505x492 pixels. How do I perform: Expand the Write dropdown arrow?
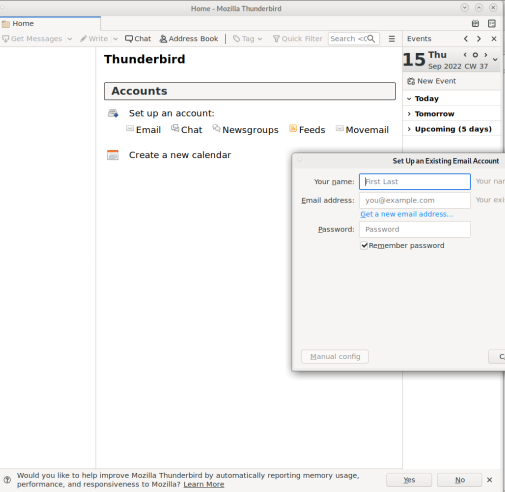[115, 39]
